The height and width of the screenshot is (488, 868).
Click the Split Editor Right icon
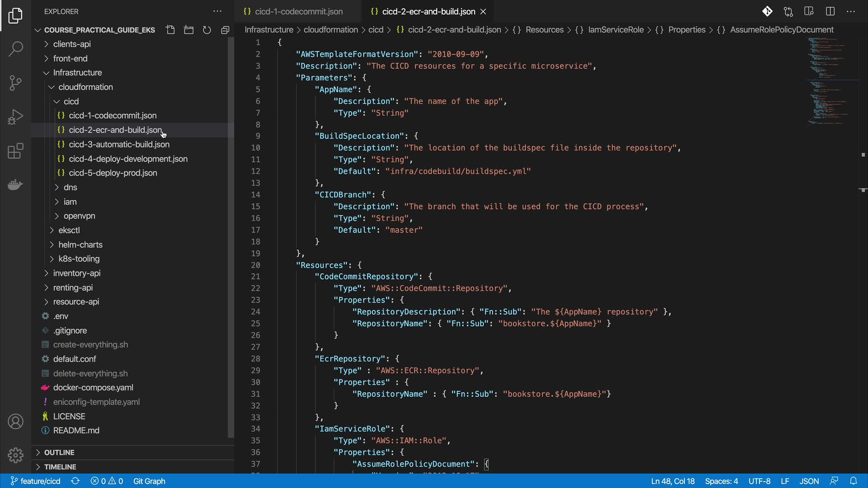[830, 11]
